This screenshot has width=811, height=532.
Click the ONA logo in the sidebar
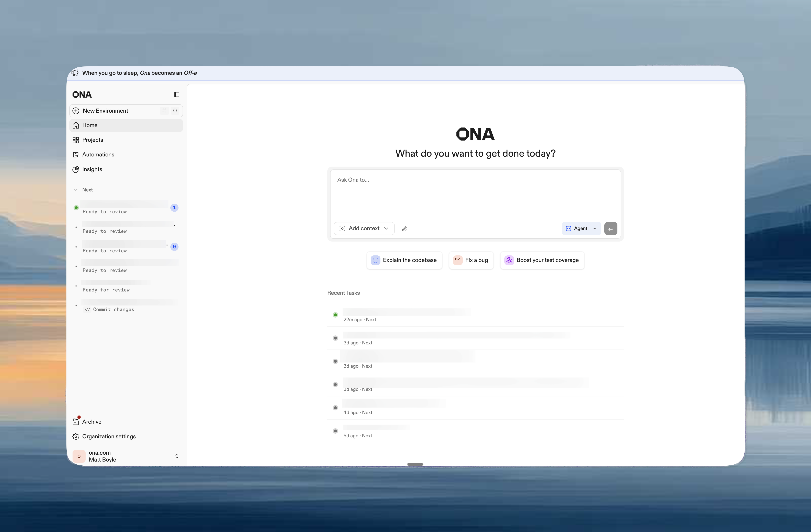tap(82, 94)
